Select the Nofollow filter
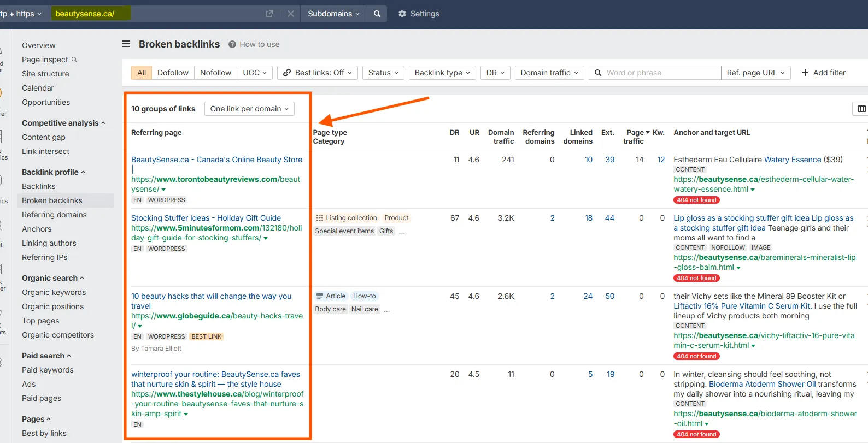Screen dimensions: 868x443 click(215, 73)
